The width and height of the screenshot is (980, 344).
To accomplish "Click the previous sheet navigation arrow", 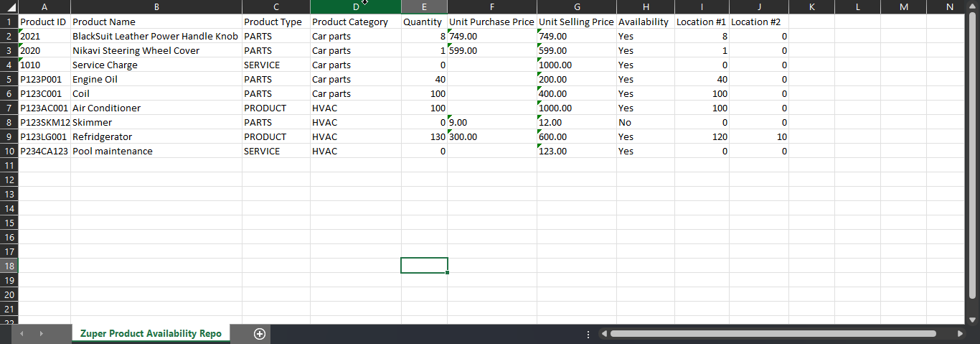I will pos(22,334).
